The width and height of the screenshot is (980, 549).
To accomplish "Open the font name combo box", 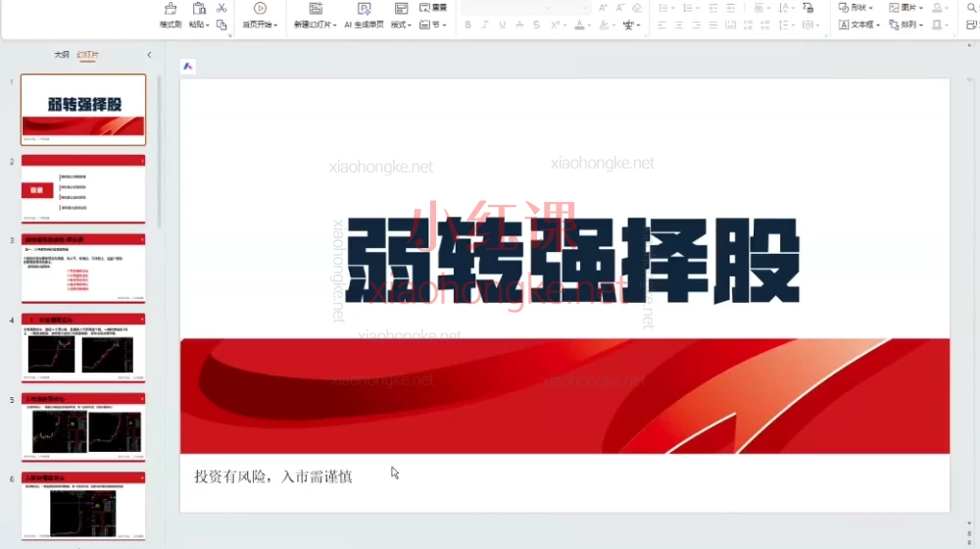I will (508, 8).
